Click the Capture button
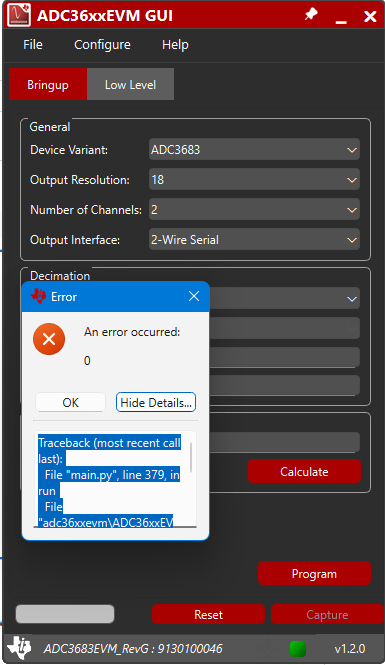The image size is (385, 665). [x=327, y=615]
